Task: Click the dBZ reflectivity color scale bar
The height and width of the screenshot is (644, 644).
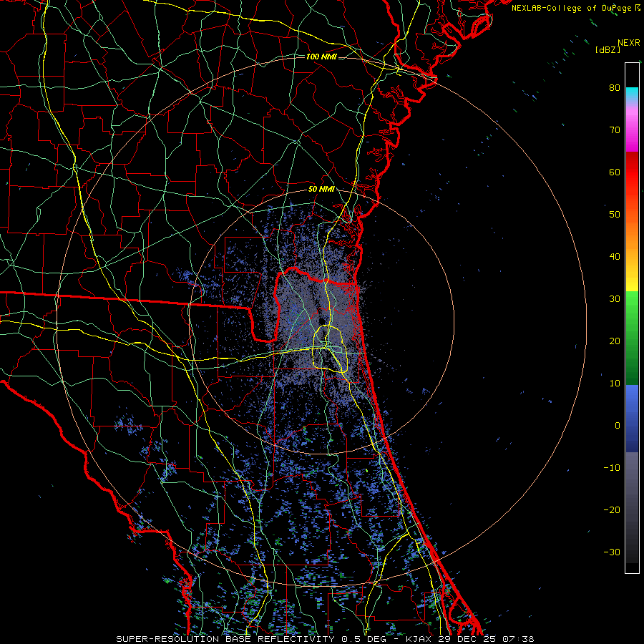Action: click(632, 318)
